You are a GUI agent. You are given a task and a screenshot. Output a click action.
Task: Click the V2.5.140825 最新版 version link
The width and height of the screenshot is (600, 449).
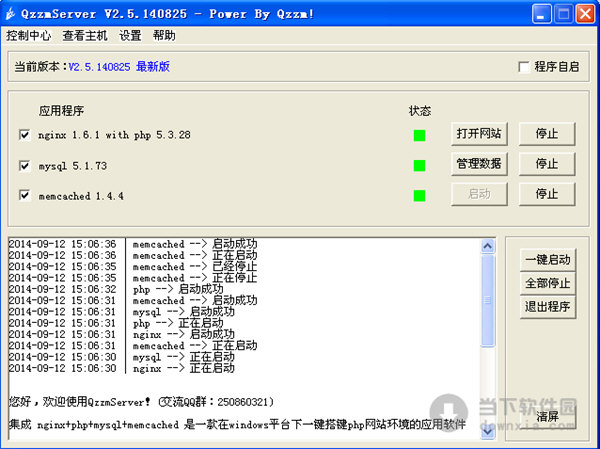[x=119, y=67]
